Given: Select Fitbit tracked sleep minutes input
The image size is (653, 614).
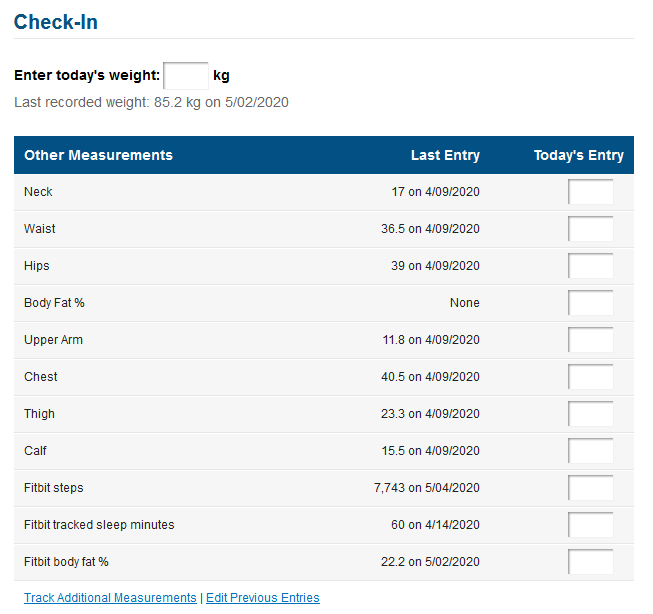Looking at the screenshot, I should click(591, 525).
